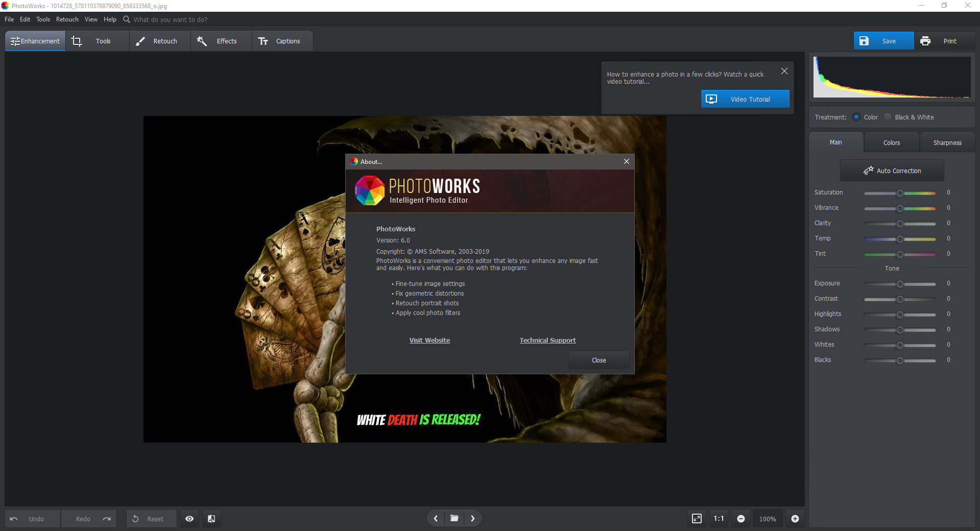Go to previous photo arrow
Viewport: 980px width, 531px height.
[x=436, y=518]
